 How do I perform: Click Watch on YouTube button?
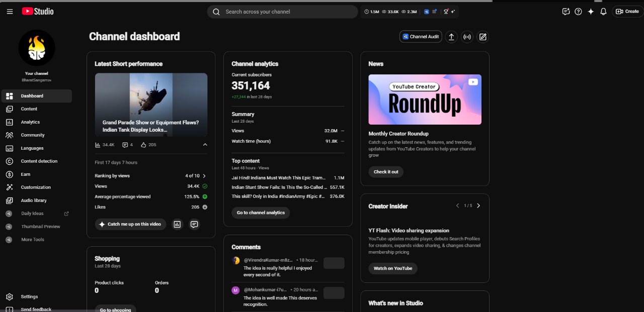[393, 268]
